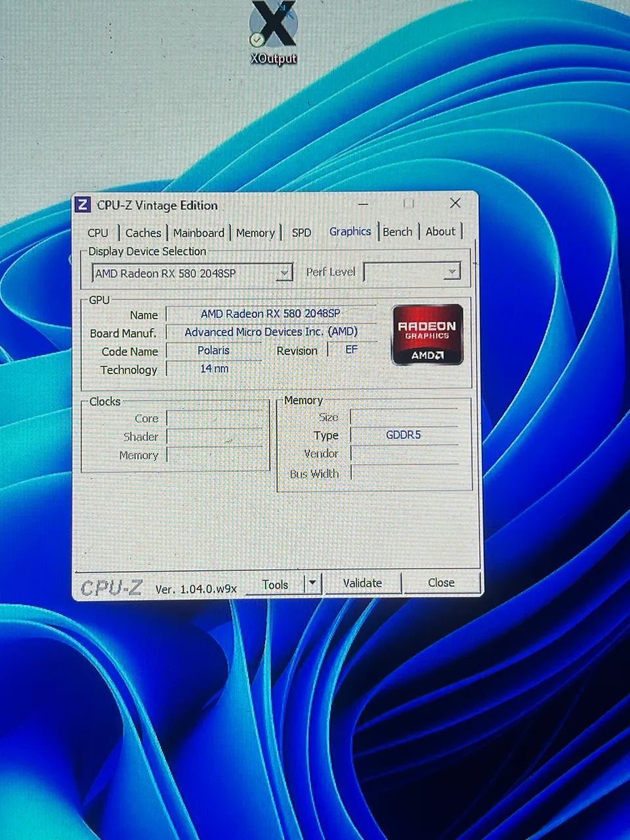The width and height of the screenshot is (630, 840).
Task: Click the empty Clocks Memory field
Action: [215, 455]
